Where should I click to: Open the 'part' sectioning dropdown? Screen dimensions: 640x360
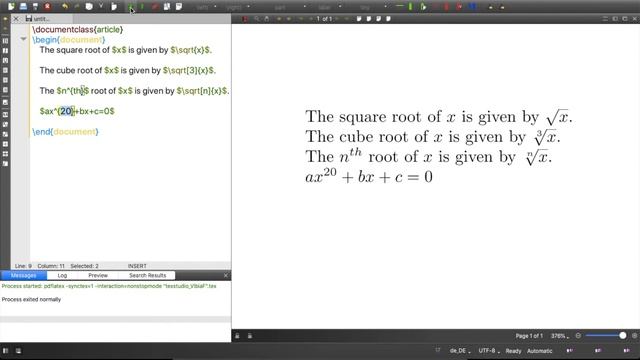click(305, 7)
